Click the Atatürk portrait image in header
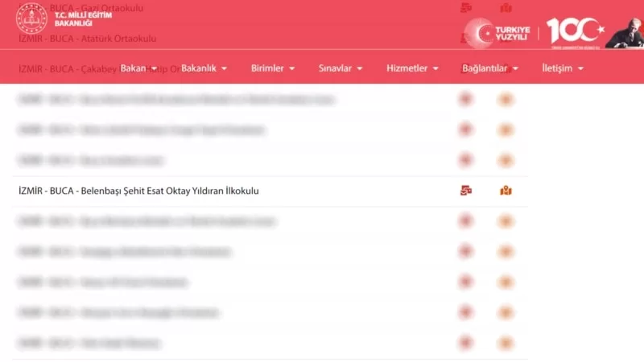 [x=625, y=34]
